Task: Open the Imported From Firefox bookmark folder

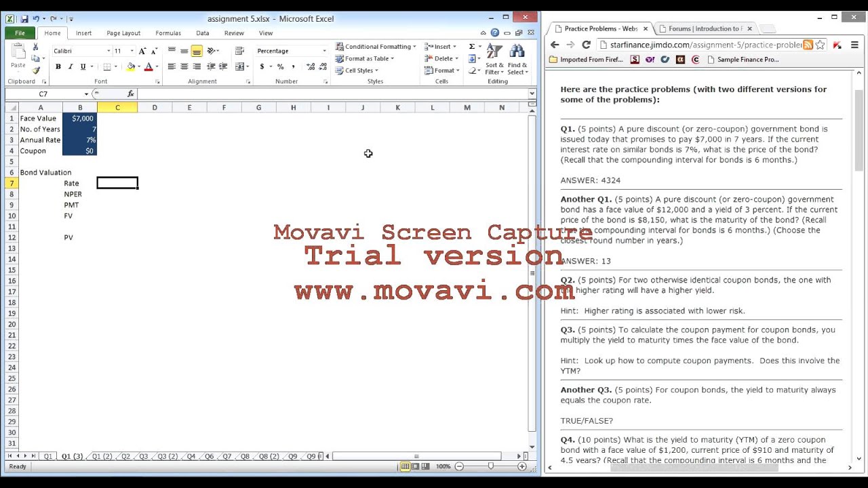Action: point(587,60)
